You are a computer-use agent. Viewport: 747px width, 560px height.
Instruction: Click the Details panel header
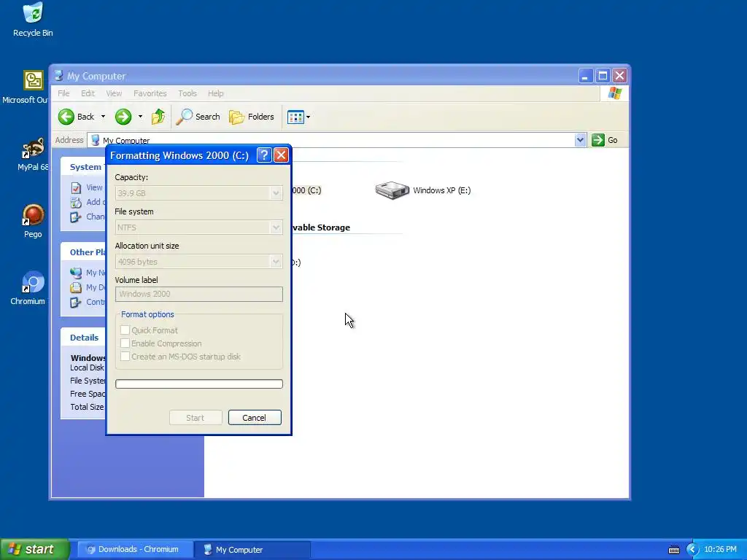pos(85,338)
